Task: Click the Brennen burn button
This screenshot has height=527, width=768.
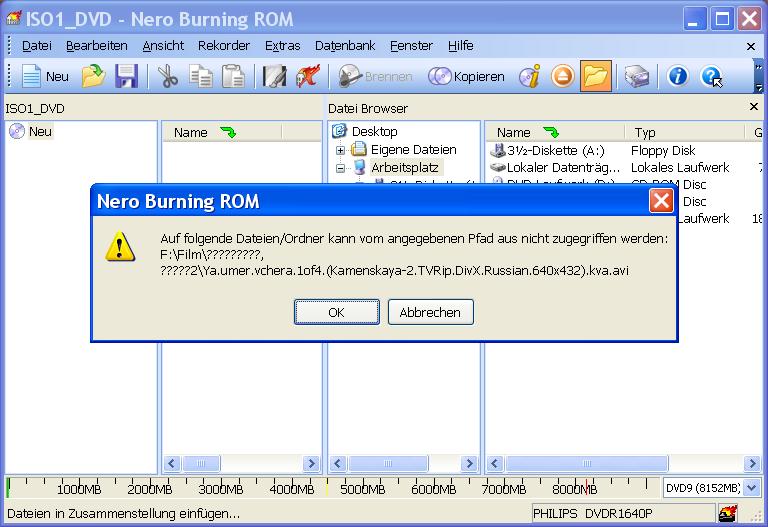Action: click(375, 76)
